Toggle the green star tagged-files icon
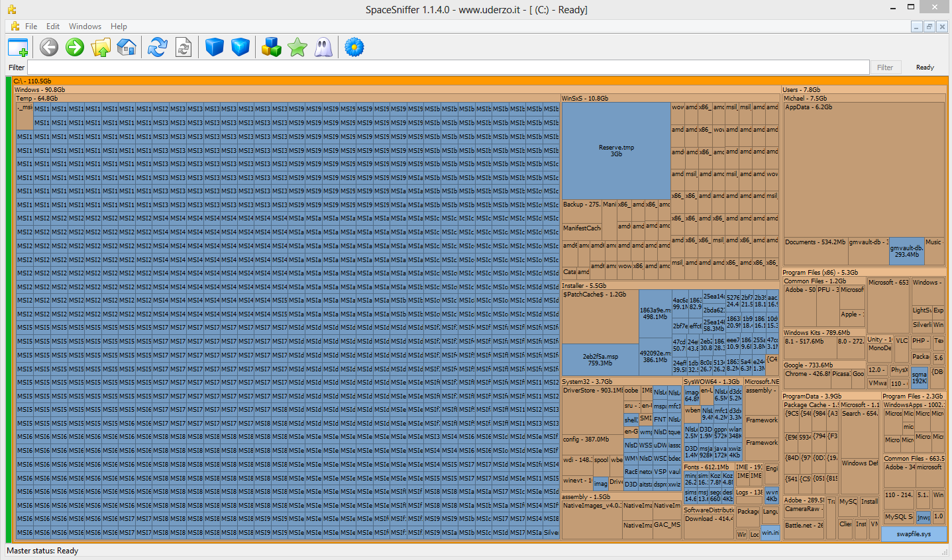Screen dimensions: 952x560 coord(297,47)
